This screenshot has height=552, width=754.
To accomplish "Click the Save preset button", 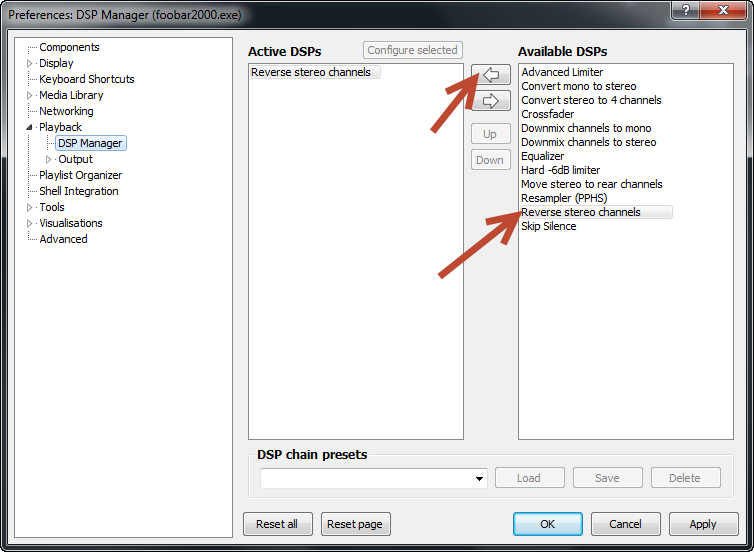I will point(607,478).
